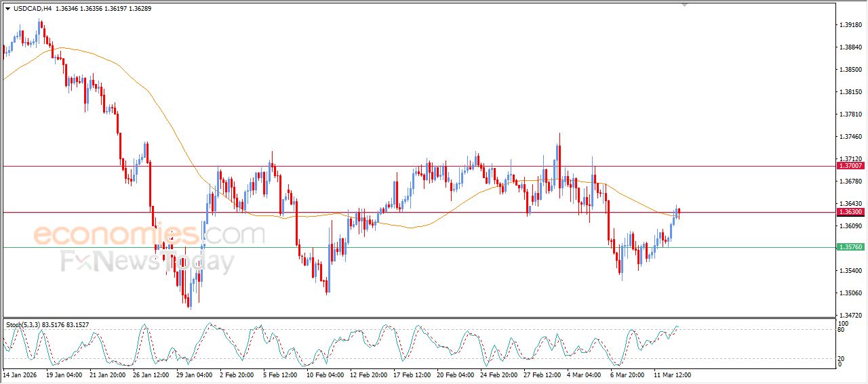Click the red 1.37007 price tag
Viewport: 868px width, 384px height.
click(850, 166)
